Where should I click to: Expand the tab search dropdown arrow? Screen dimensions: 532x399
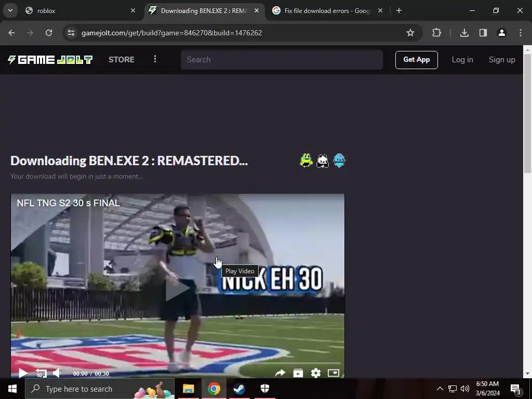tap(10, 10)
